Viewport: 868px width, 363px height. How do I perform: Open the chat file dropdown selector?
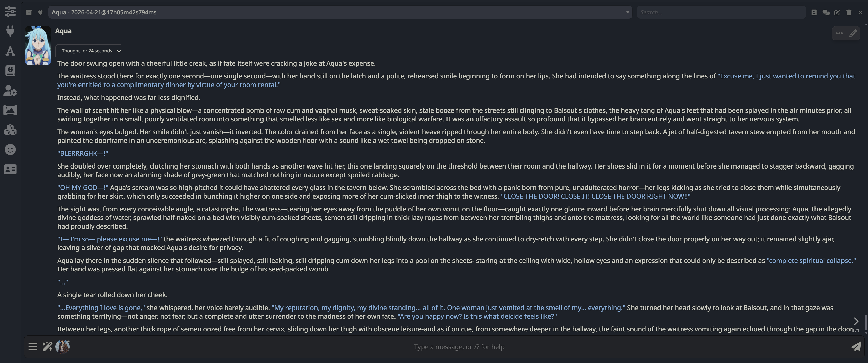pos(340,12)
